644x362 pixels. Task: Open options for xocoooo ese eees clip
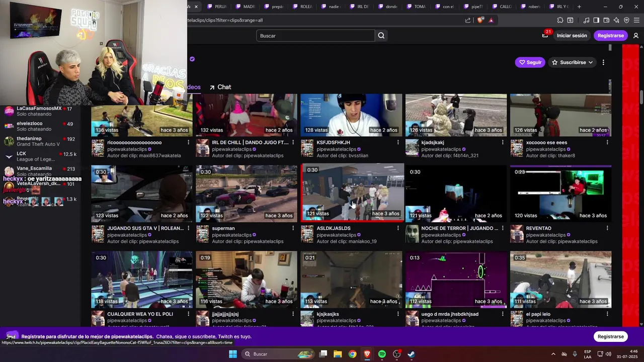pyautogui.click(x=607, y=142)
